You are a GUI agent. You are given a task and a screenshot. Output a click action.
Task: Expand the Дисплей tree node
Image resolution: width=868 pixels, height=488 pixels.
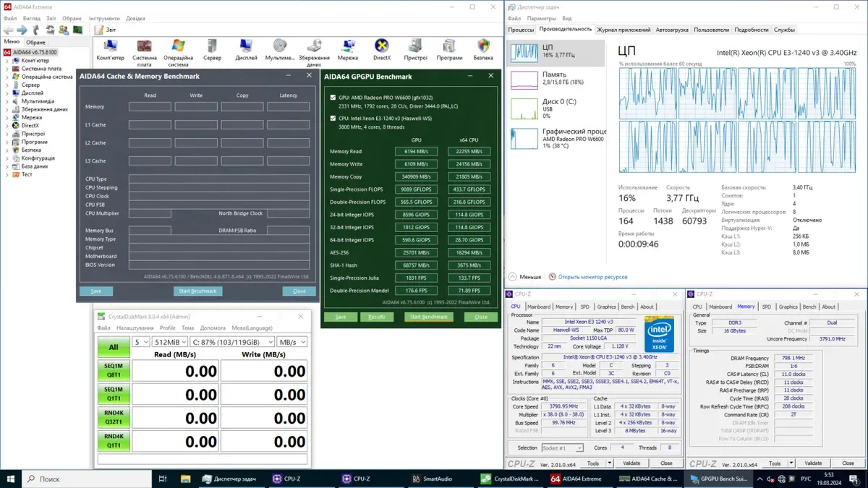tap(7, 93)
